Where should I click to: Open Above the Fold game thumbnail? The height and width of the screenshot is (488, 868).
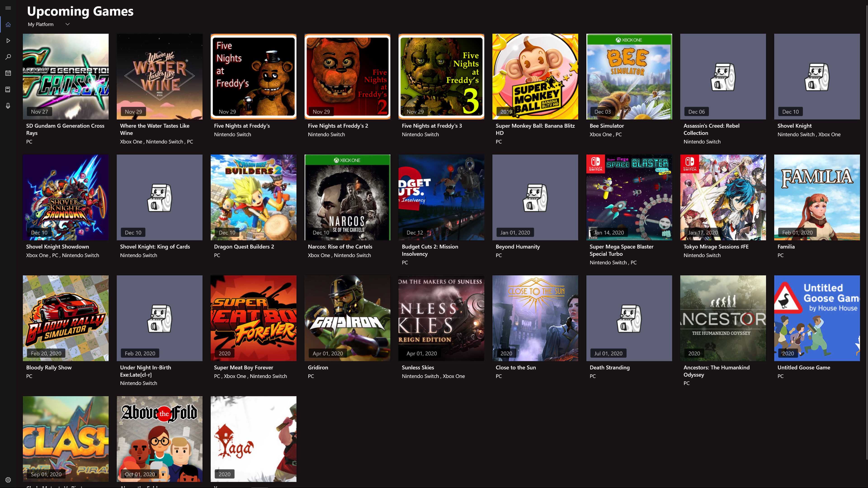point(159,439)
